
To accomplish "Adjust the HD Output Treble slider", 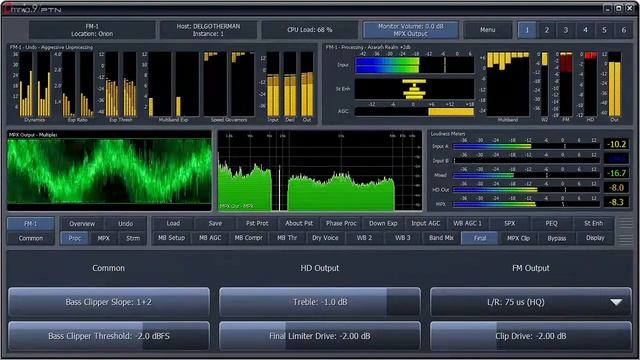I will 320,302.
